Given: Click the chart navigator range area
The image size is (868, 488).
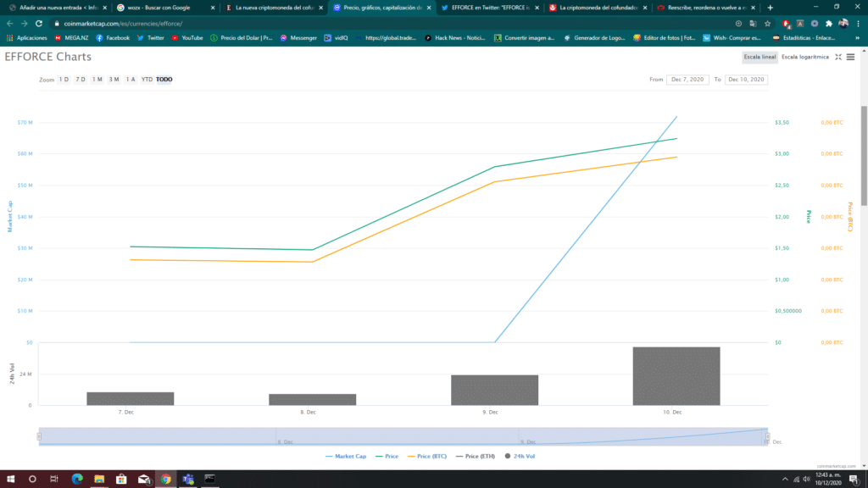Looking at the screenshot, I should (x=403, y=436).
